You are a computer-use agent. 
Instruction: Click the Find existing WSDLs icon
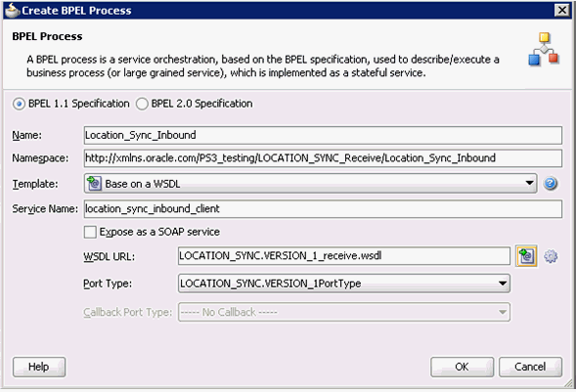[526, 256]
